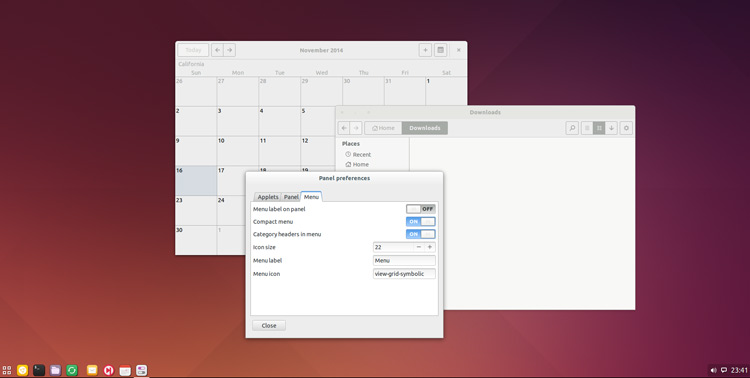Open the red media player icon in the panel

point(109,370)
